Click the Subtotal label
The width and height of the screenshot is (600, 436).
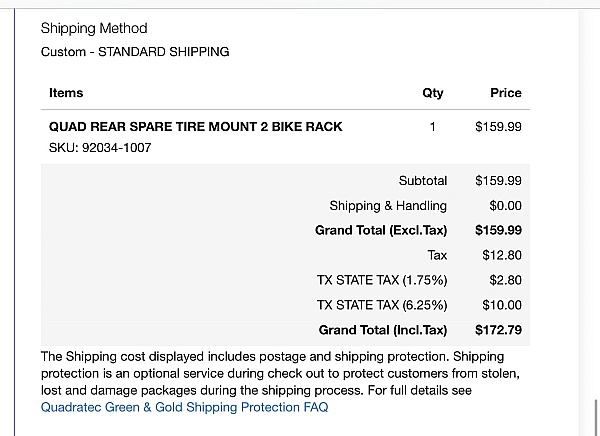(x=423, y=181)
